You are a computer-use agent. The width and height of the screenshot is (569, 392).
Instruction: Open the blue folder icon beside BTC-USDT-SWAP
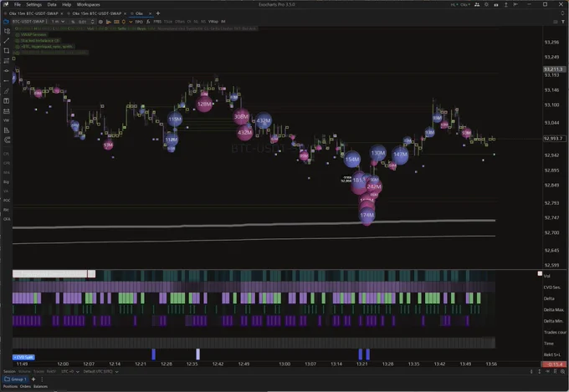click(6, 22)
